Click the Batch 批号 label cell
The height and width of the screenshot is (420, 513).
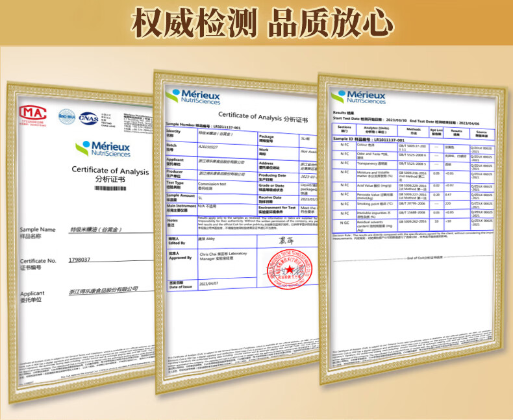coord(181,149)
